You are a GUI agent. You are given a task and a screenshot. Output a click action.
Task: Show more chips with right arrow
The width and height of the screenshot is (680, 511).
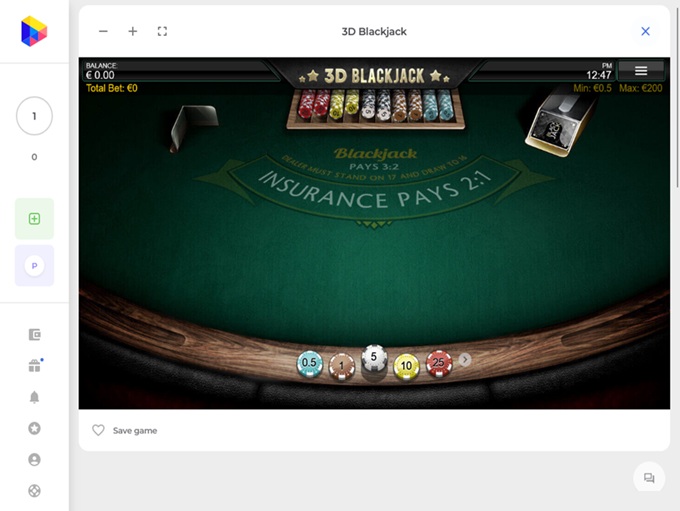click(x=465, y=360)
